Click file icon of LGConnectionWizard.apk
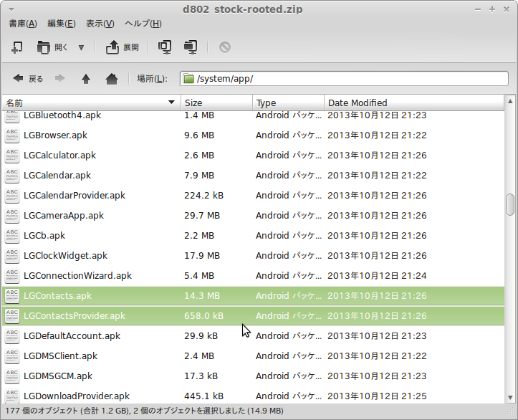This screenshot has width=518, height=420. click(x=12, y=276)
